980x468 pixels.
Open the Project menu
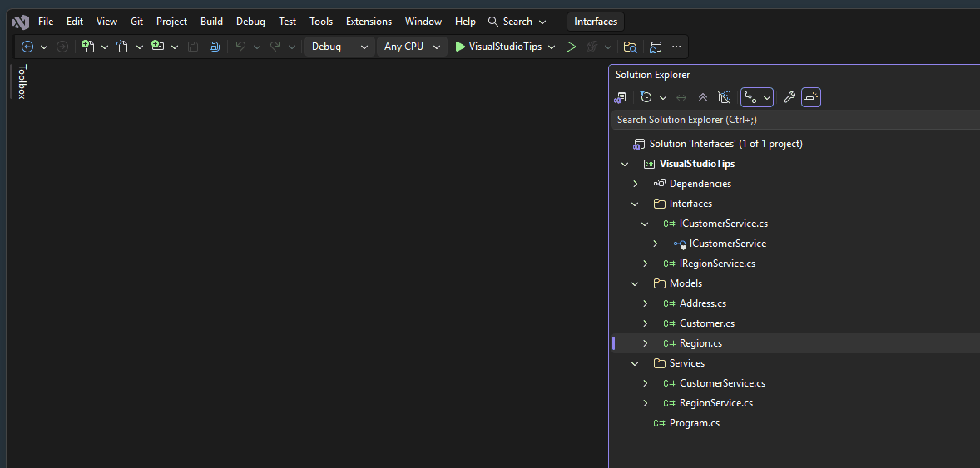tap(172, 22)
